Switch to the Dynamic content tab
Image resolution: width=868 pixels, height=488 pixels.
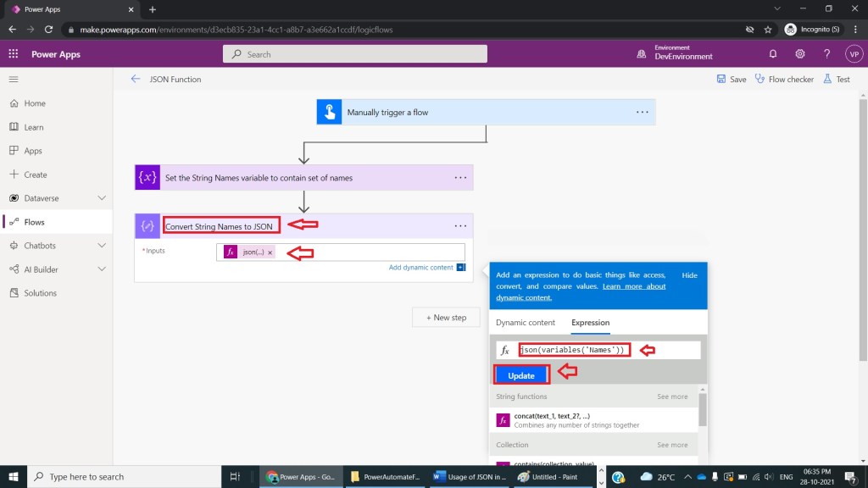click(526, 323)
